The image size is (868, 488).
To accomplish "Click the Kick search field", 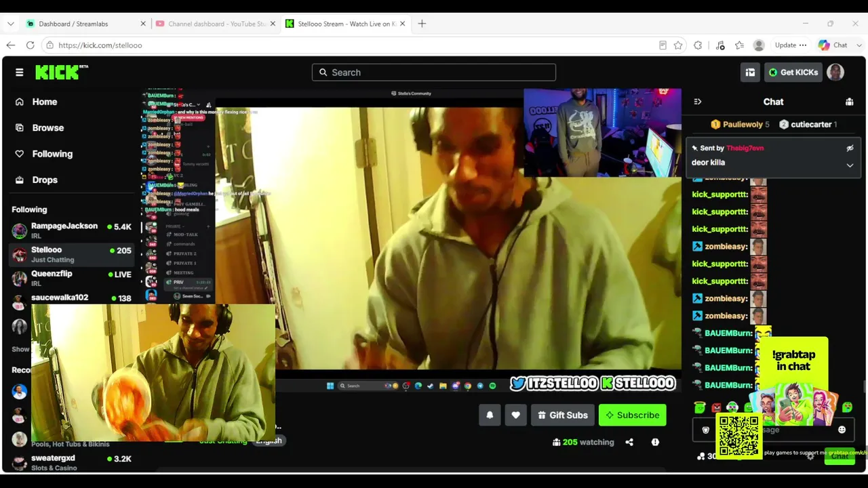I will click(434, 73).
